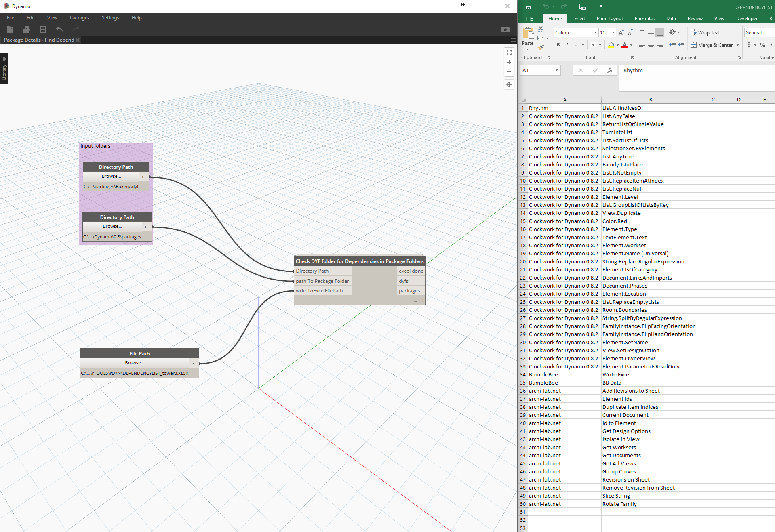This screenshot has width=775, height=532.
Task: Click the Merge & Center button
Action: tap(712, 45)
